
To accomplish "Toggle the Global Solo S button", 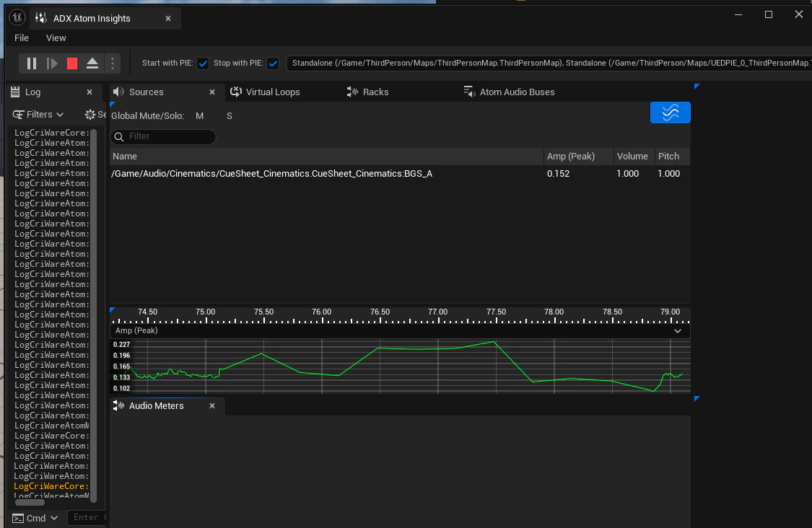I will [230, 116].
